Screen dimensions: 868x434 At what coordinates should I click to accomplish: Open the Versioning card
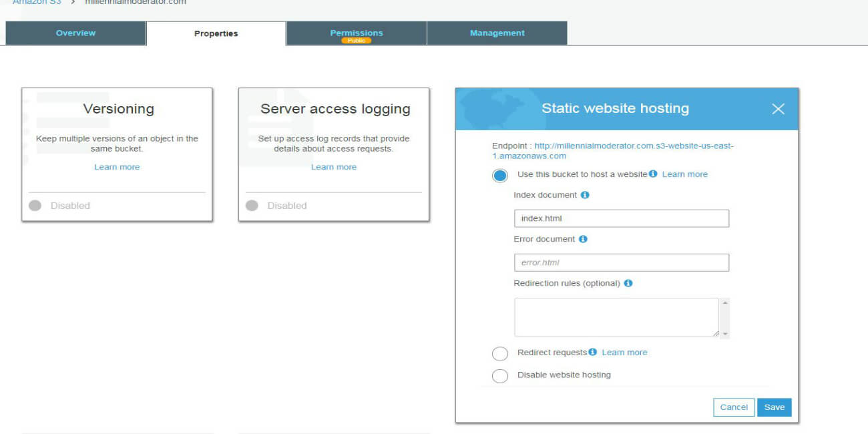click(x=117, y=154)
